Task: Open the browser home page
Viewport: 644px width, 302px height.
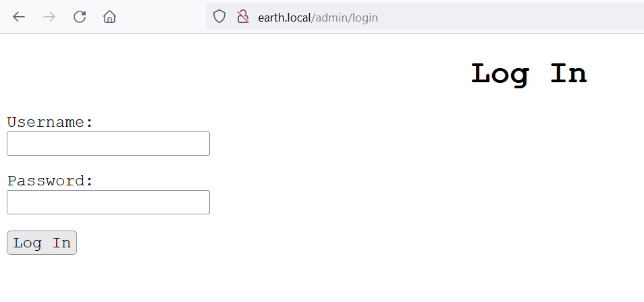Action: (109, 17)
